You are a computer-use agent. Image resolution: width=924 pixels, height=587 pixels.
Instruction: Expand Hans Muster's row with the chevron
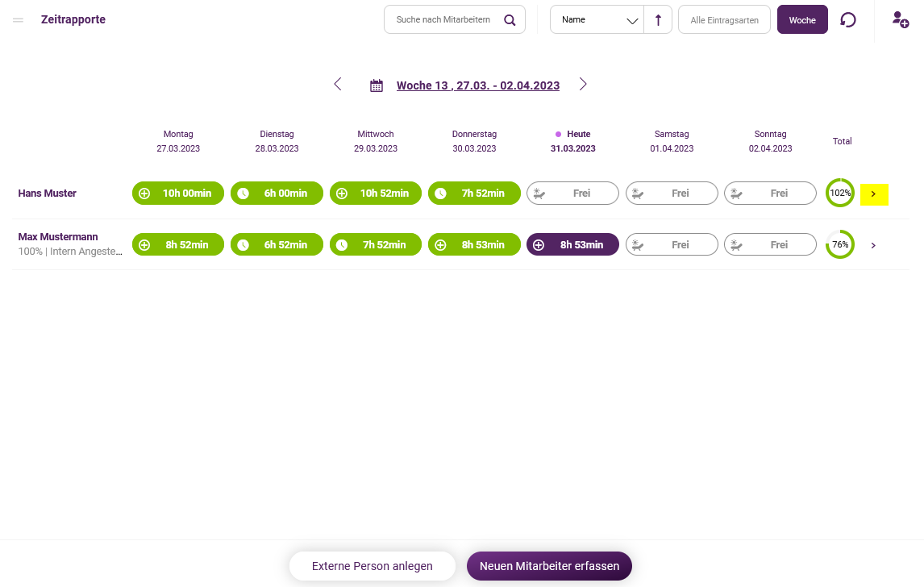tap(874, 194)
